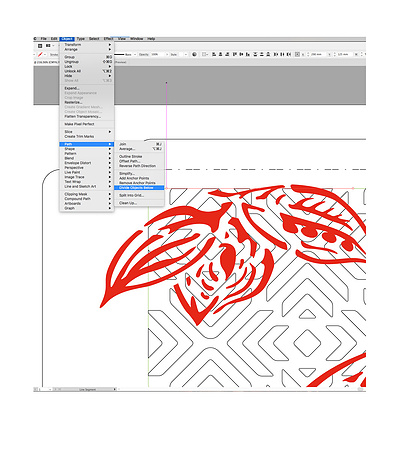Click the horizontal align left icon

pos(214,54)
